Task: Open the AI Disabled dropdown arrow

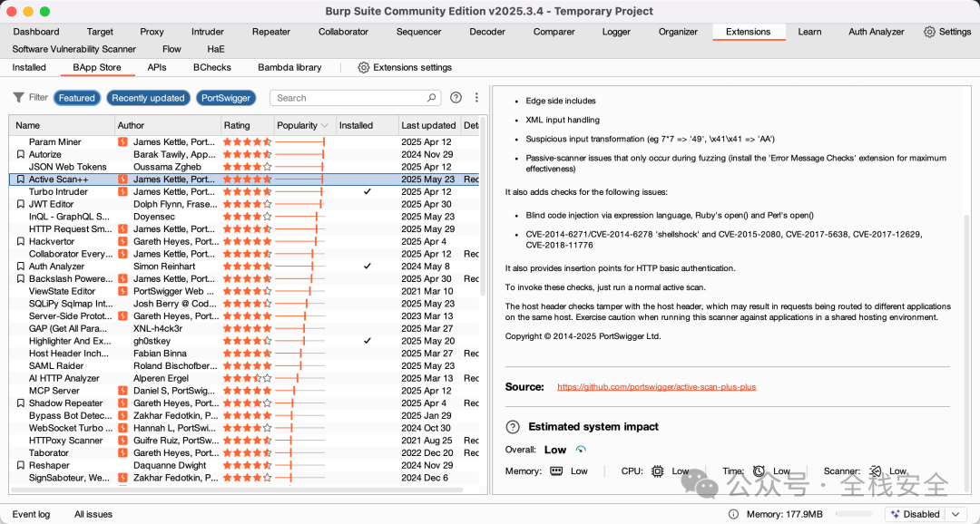Action: coord(955,514)
